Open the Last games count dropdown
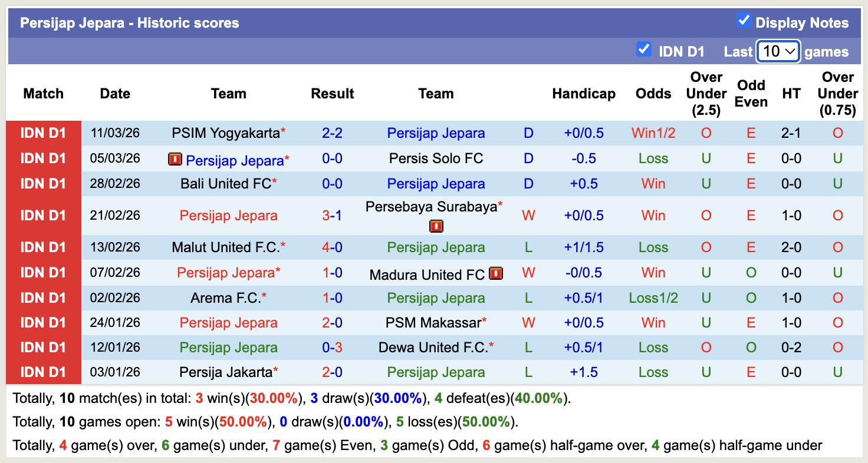868x463 pixels. click(778, 51)
